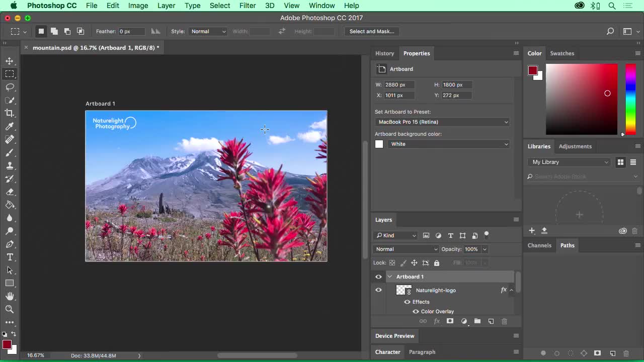Select the Clone Stamp tool

point(10,165)
